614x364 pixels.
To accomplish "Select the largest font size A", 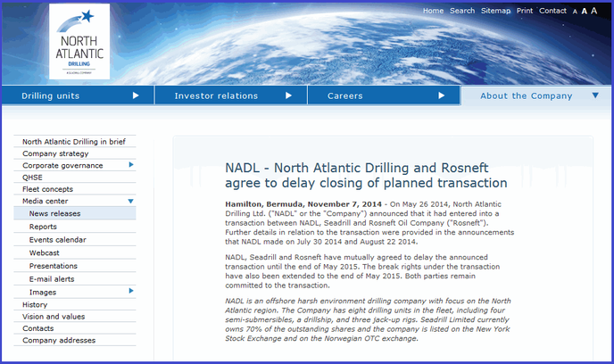I will click(594, 11).
